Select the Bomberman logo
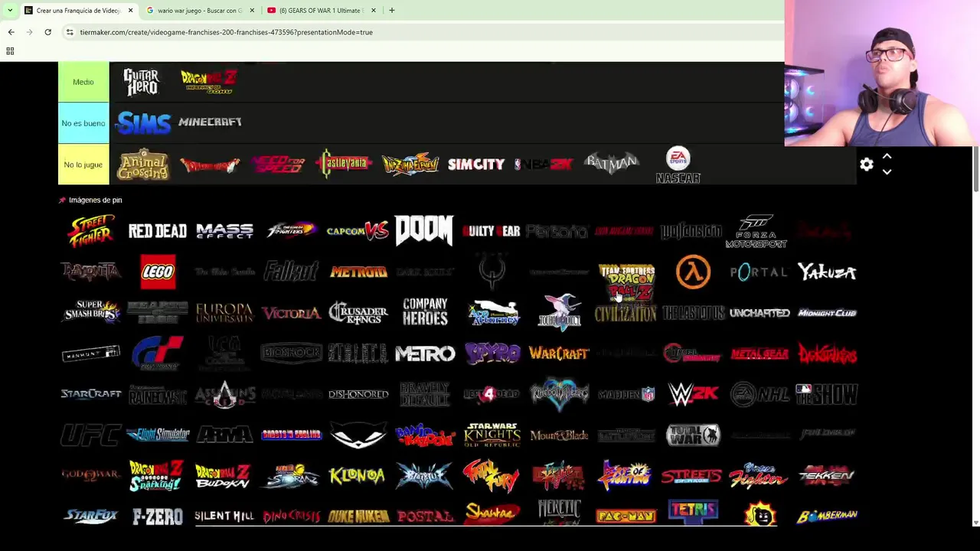The width and height of the screenshot is (980, 551). [827, 516]
